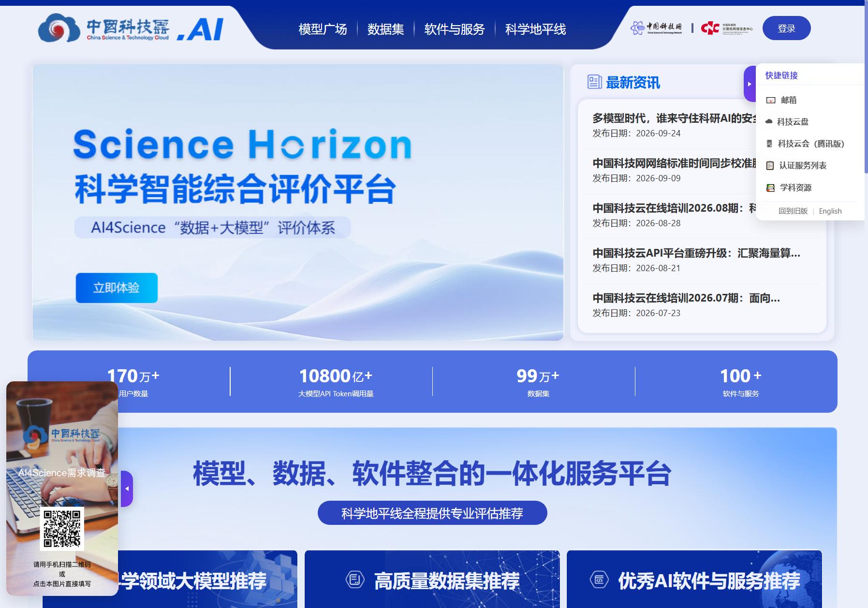868x608 pixels.
Task: Open the 软件与服务 menu
Action: [455, 29]
